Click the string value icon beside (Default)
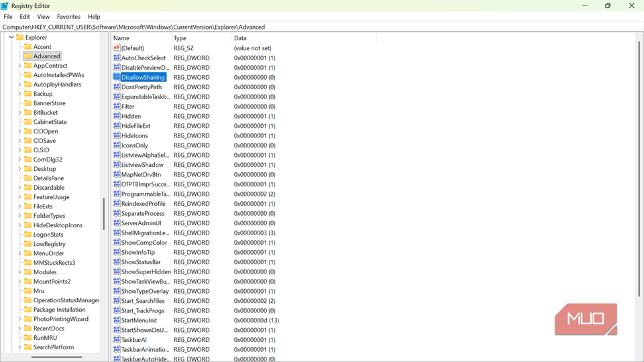The height and width of the screenshot is (362, 644). point(117,48)
